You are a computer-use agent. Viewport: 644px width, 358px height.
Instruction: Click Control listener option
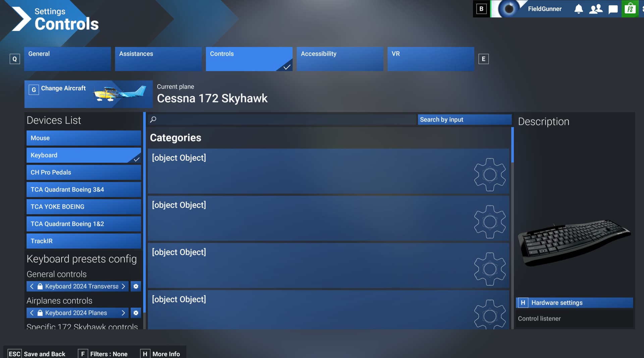click(x=574, y=319)
